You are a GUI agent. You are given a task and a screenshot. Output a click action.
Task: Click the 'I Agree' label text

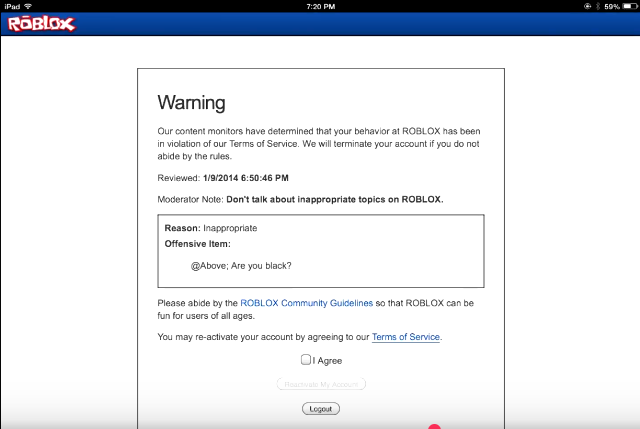coord(327,360)
